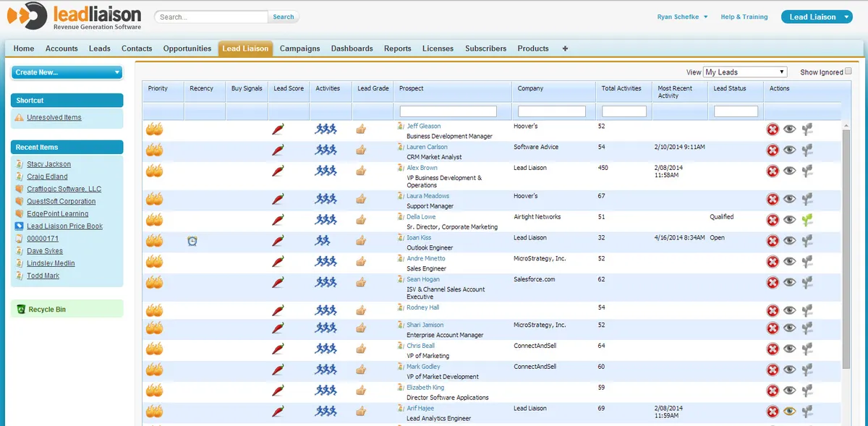Click the convert plant icon for Rodney Hall
The image size is (868, 426).
pos(807,311)
